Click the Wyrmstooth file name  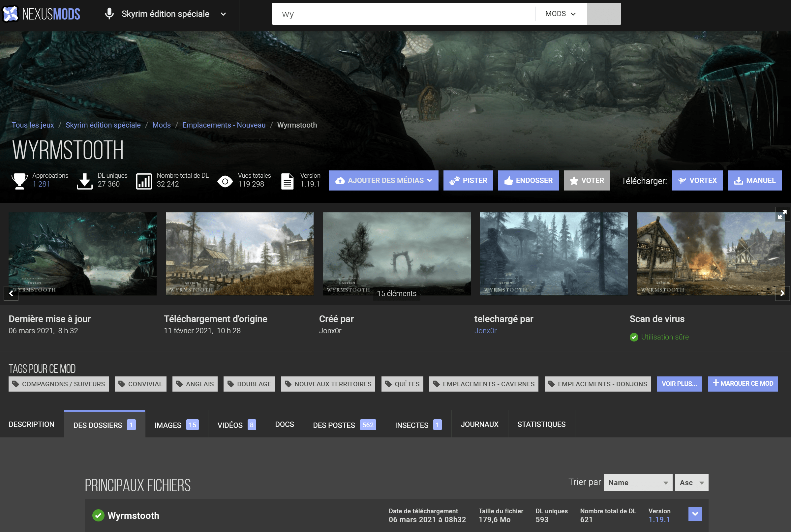133,516
